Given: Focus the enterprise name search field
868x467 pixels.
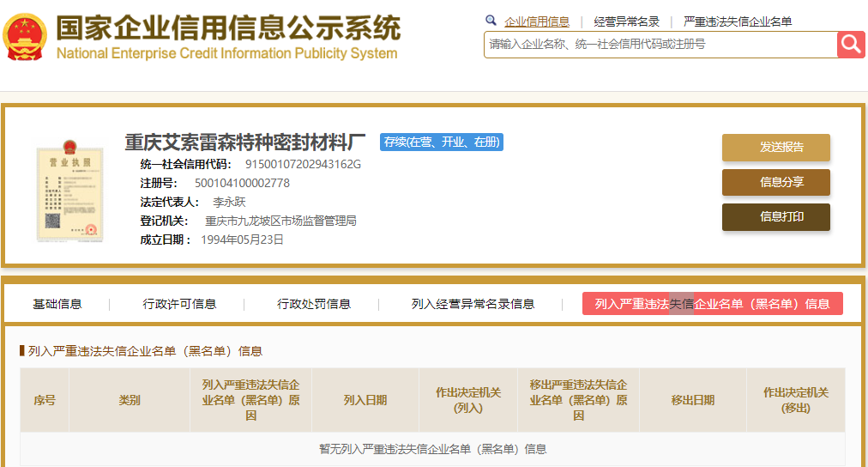Looking at the screenshot, I should click(x=660, y=45).
